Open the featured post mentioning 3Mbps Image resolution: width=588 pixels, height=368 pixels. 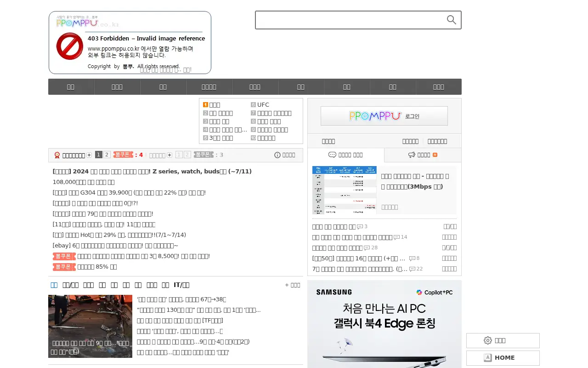click(415, 181)
